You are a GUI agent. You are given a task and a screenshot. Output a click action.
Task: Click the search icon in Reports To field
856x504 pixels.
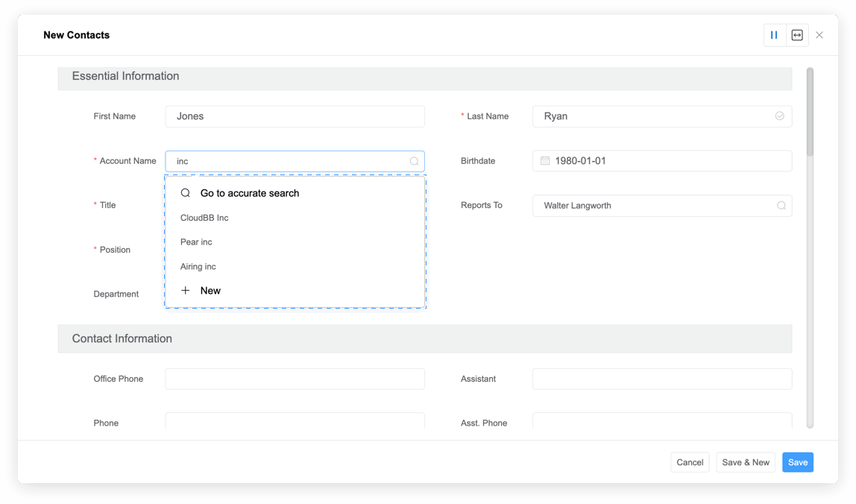click(781, 206)
